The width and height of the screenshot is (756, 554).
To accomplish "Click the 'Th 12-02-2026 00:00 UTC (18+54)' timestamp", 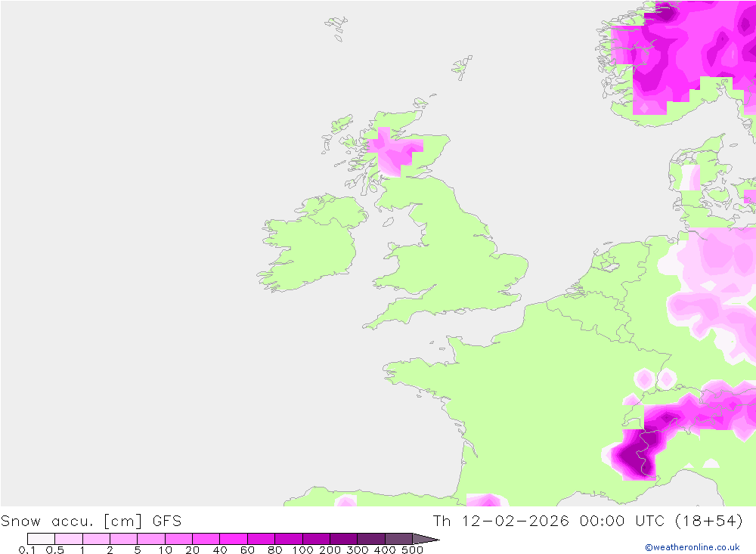I will pos(587,522).
